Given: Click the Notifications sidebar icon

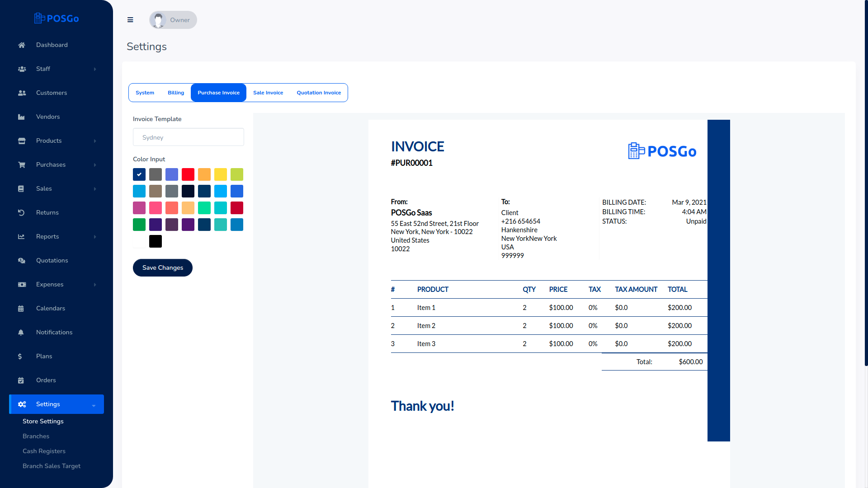Looking at the screenshot, I should click(x=21, y=332).
